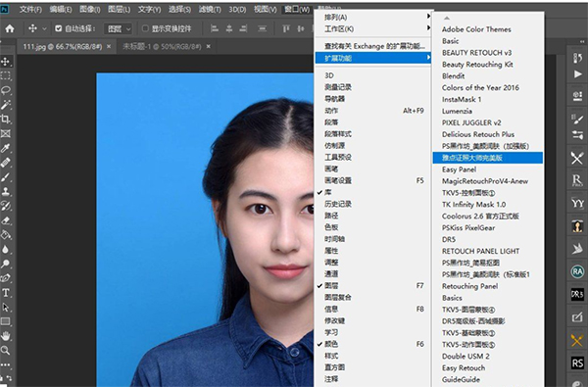
Task: Open the Move tool preset picker arrow
Action: pyautogui.click(x=44, y=28)
